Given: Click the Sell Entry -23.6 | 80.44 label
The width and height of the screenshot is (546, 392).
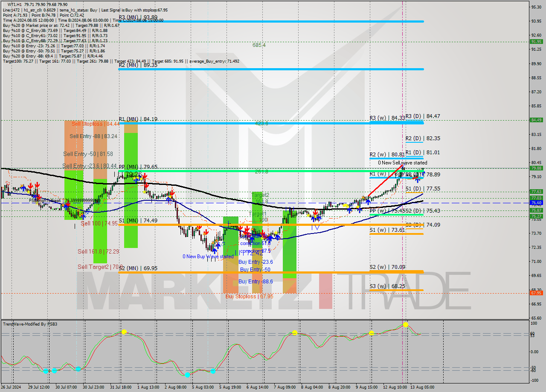Looking at the screenshot, I should (90, 166).
